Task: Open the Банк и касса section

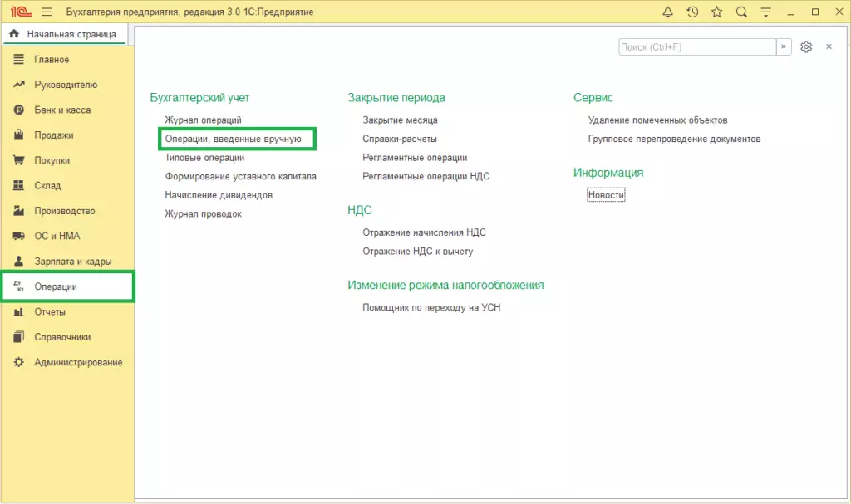Action: [62, 110]
